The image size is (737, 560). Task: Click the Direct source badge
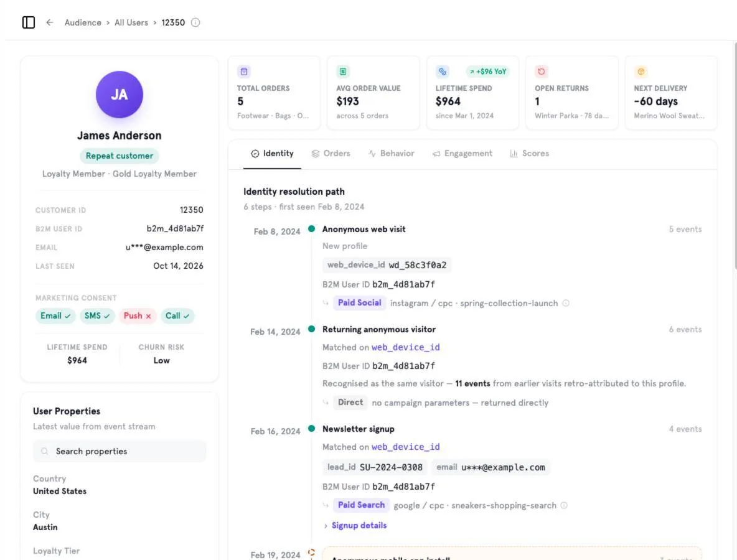pyautogui.click(x=350, y=403)
